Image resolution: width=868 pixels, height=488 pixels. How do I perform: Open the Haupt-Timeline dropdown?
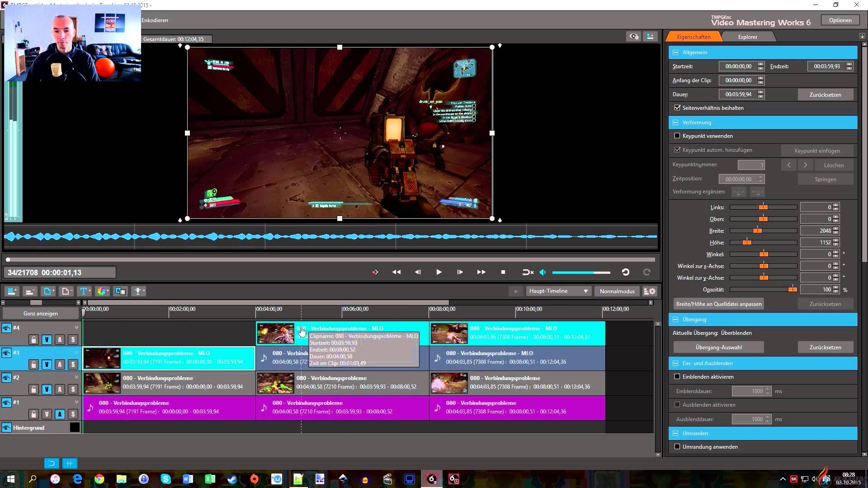559,291
